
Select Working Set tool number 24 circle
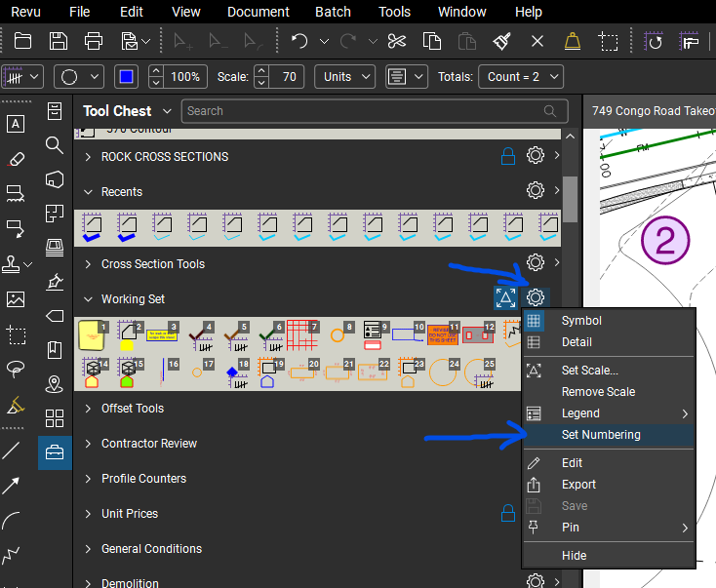[x=444, y=372]
